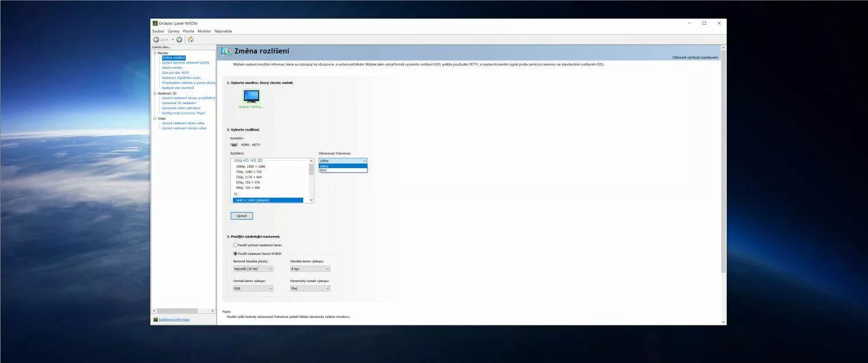The height and width of the screenshot is (363, 868).
Task: Open the Back history dropdown arrow
Action: pyautogui.click(x=172, y=39)
